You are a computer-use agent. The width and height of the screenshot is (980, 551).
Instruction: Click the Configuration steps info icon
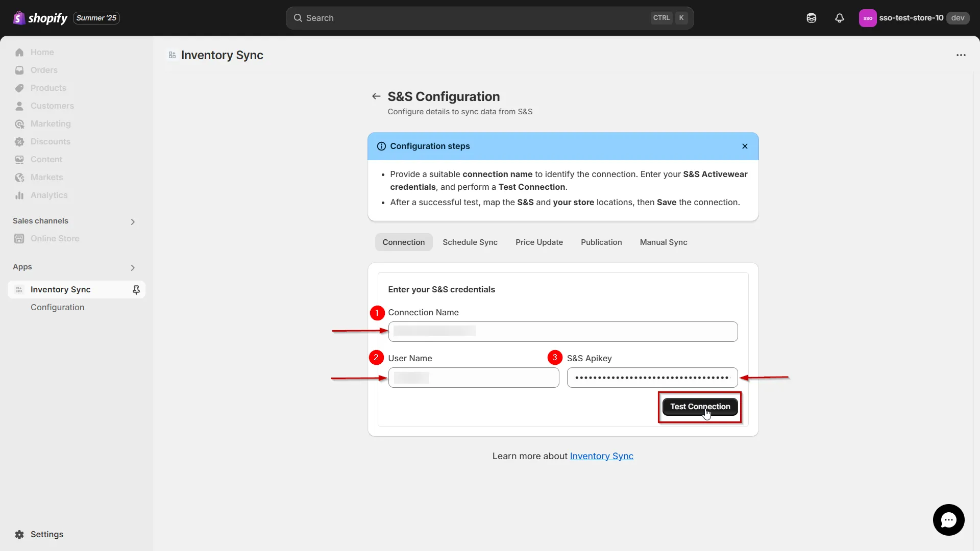pyautogui.click(x=381, y=146)
